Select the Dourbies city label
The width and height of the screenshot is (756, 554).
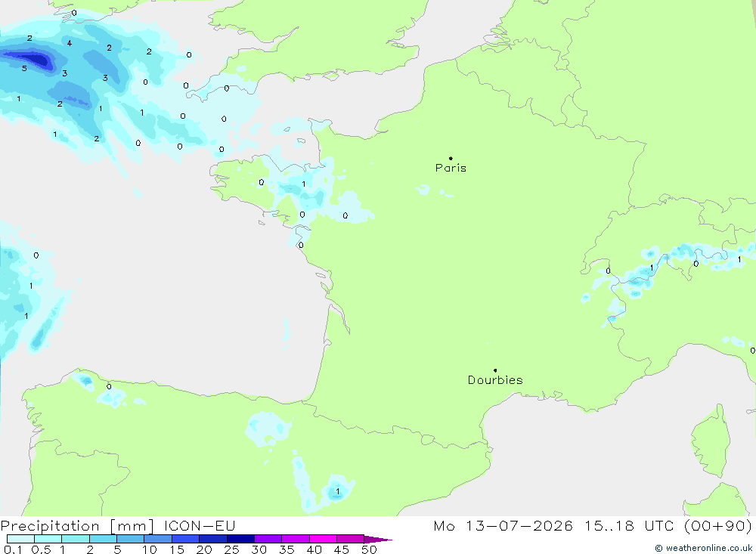[495, 380]
